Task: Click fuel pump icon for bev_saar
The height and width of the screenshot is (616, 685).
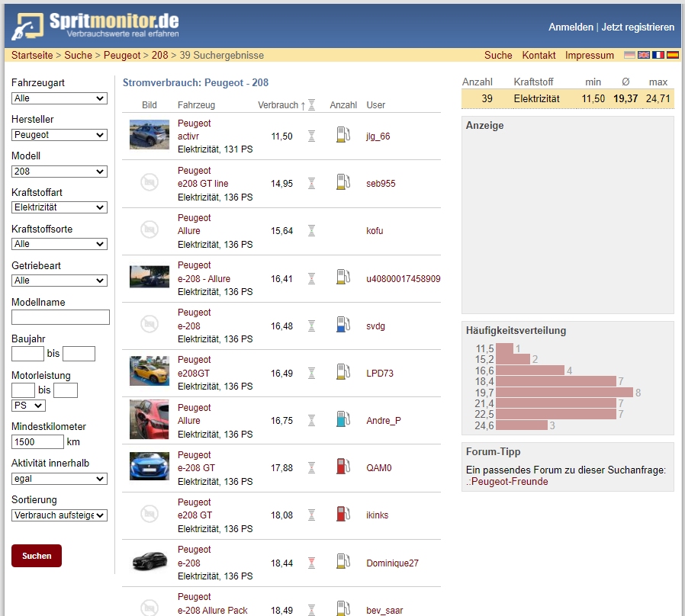Action: (x=343, y=608)
